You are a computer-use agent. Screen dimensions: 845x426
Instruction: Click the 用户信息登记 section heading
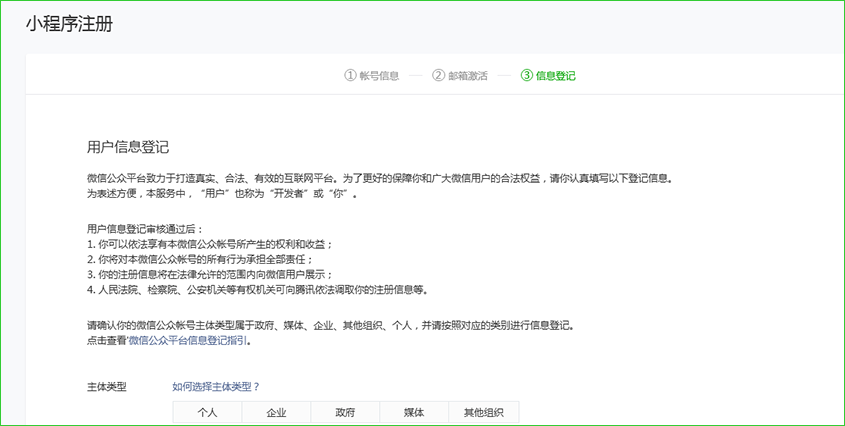point(128,147)
